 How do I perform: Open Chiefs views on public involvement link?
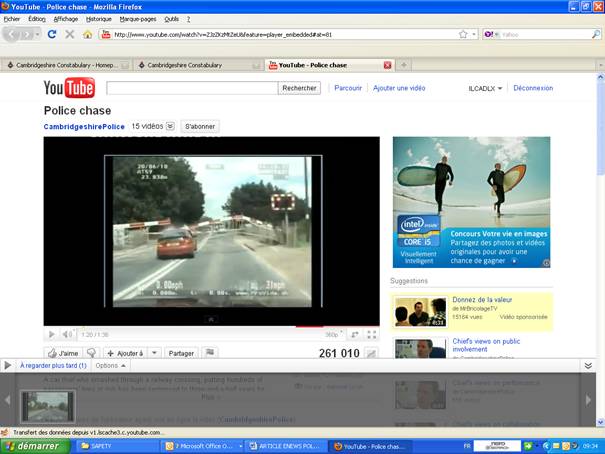[x=486, y=345]
